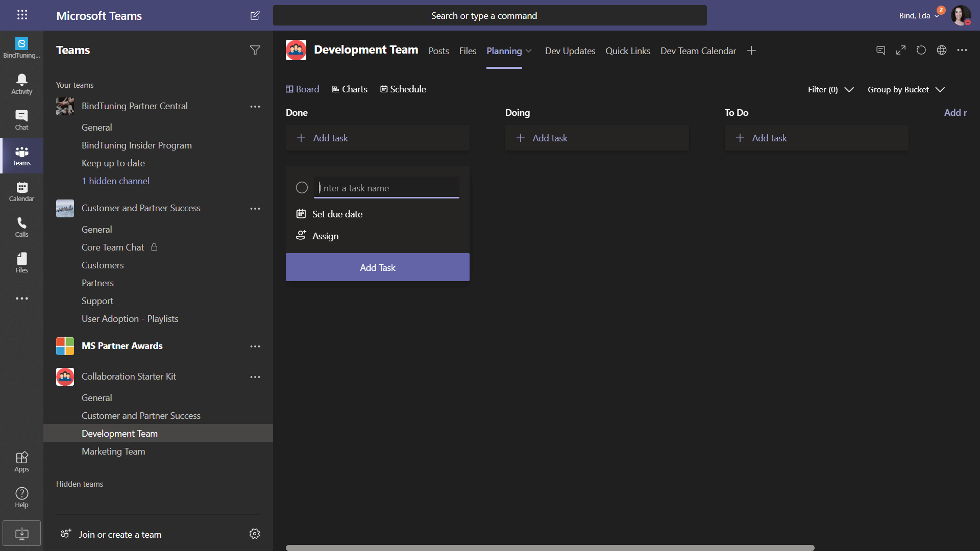Viewport: 980px width, 551px height.
Task: Reload the Planning tab
Action: (x=921, y=50)
